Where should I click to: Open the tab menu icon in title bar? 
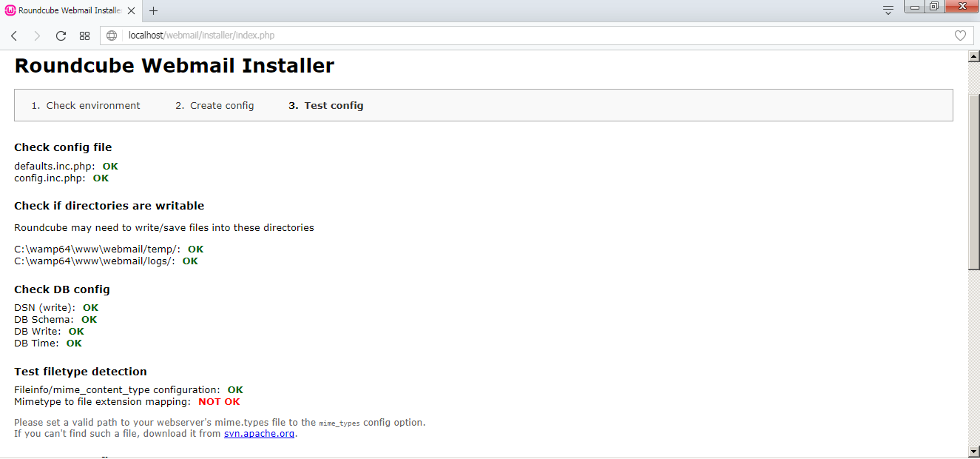click(x=888, y=10)
